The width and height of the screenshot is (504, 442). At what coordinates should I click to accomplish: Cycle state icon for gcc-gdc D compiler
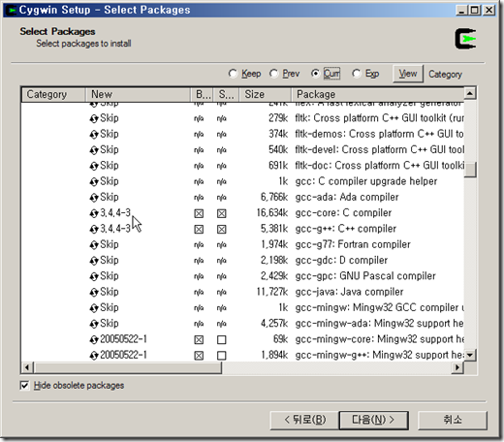(94, 261)
